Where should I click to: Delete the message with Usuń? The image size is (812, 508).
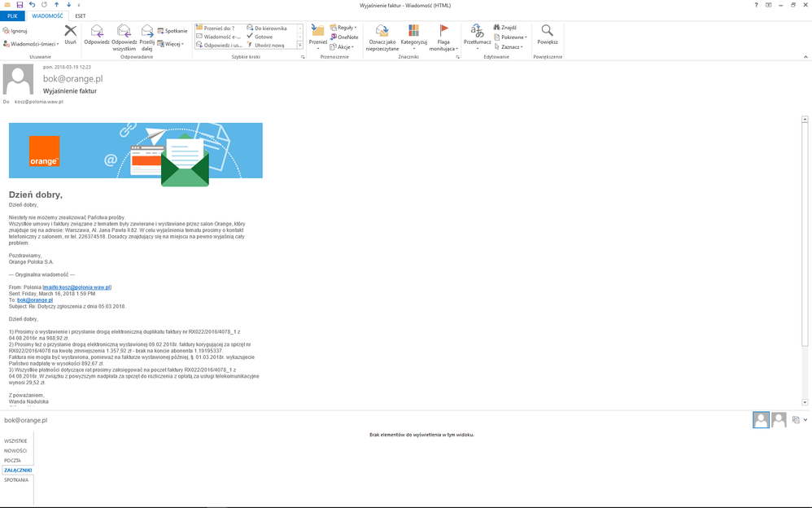(71, 35)
